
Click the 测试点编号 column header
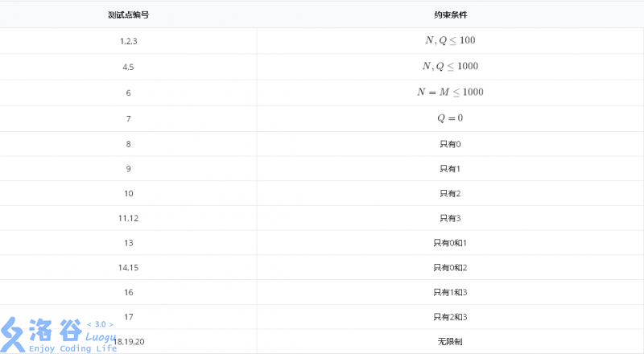pyautogui.click(x=129, y=15)
